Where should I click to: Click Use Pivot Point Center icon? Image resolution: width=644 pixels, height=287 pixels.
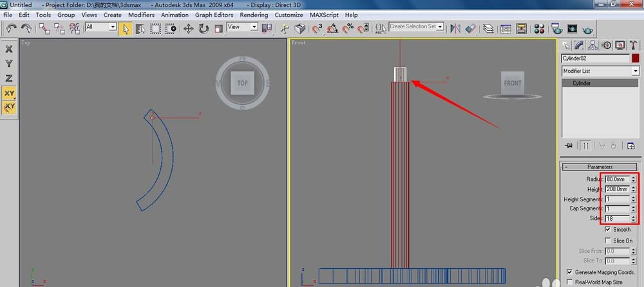pyautogui.click(x=267, y=28)
